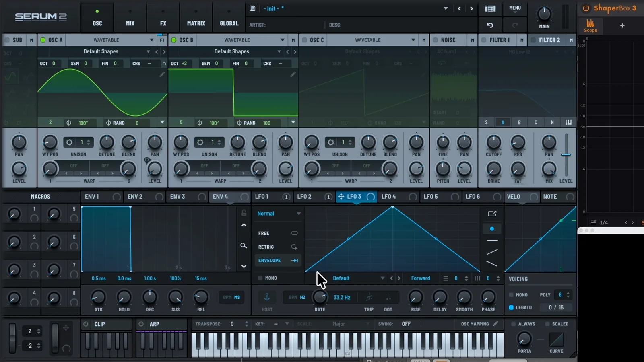The image size is (644, 362).
Task: Click the save preset floppy disk icon
Action: coord(252,8)
